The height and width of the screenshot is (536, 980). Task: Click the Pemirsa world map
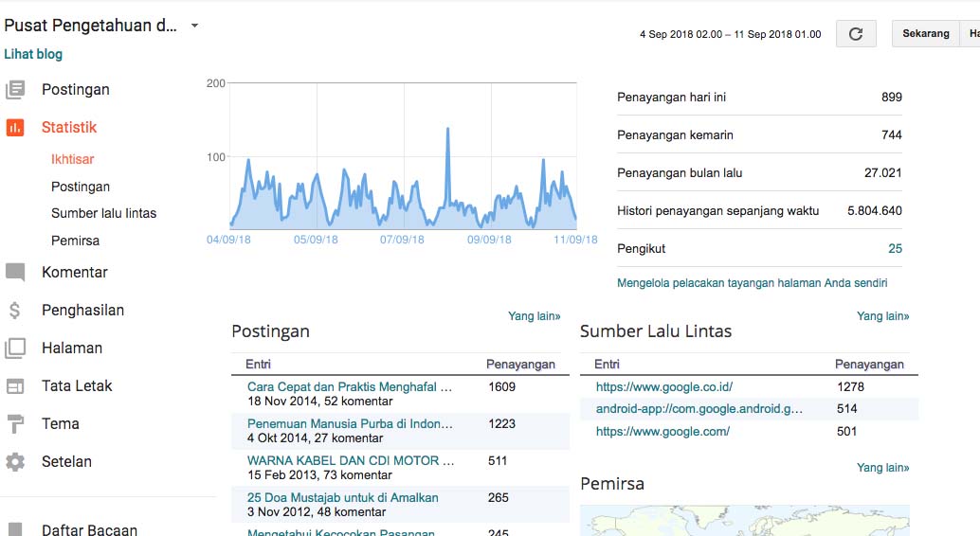[x=745, y=521]
